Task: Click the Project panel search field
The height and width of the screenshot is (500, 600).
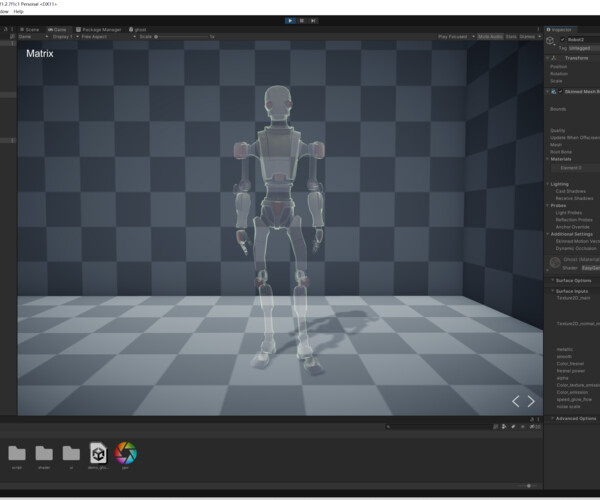Action: pos(438,427)
